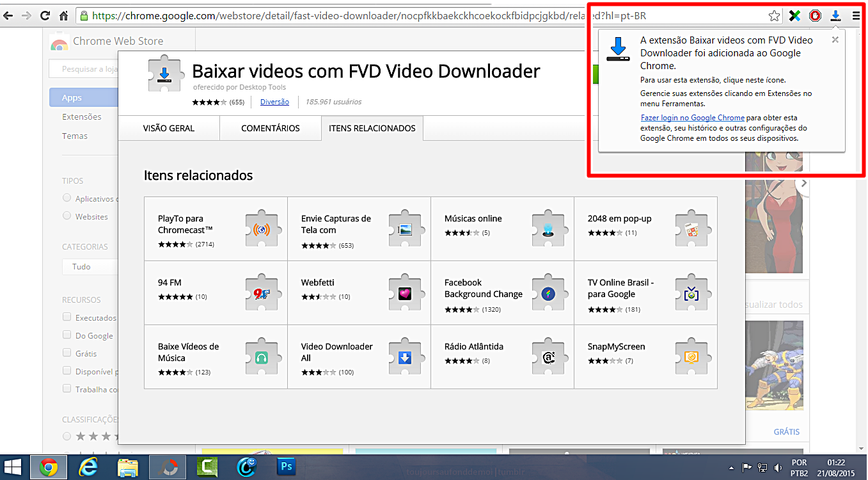Show hidden system tray icons arrow

click(x=730, y=468)
